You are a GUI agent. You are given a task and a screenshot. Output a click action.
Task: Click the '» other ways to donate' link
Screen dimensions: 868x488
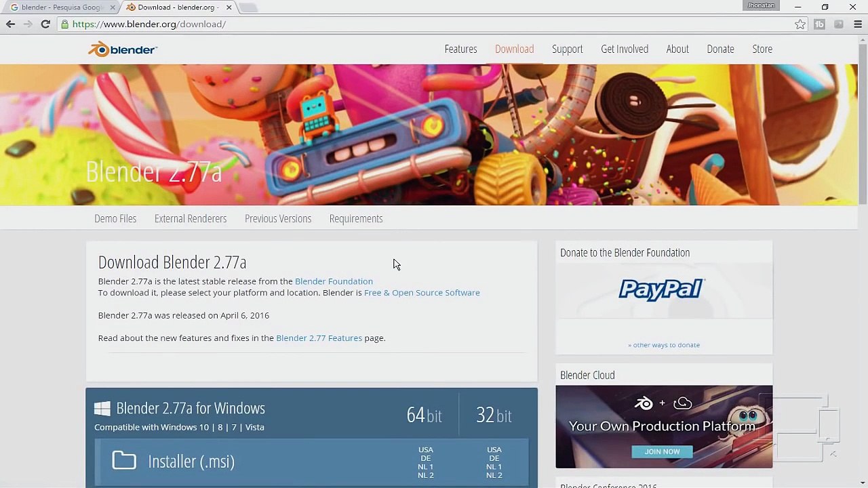coord(664,345)
